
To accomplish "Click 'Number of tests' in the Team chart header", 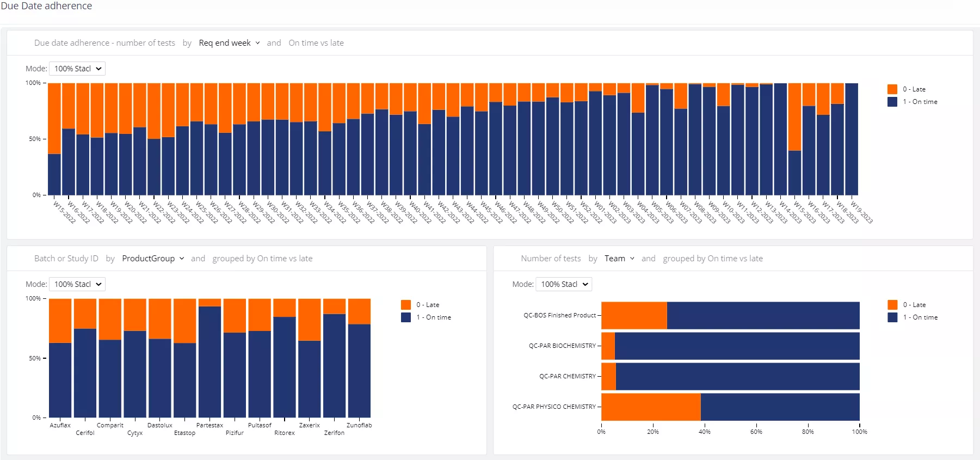I will pos(551,259).
